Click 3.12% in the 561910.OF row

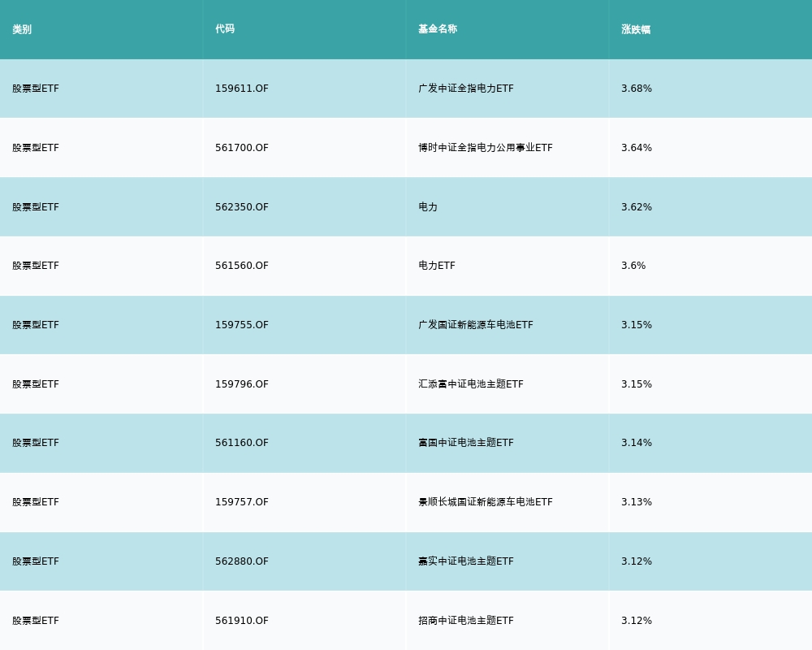637,621
